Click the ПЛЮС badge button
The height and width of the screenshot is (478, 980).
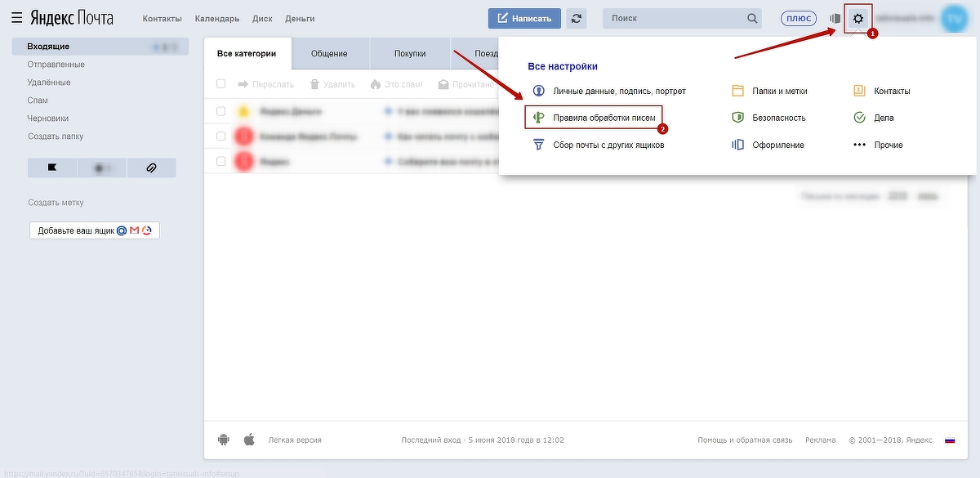pos(798,18)
